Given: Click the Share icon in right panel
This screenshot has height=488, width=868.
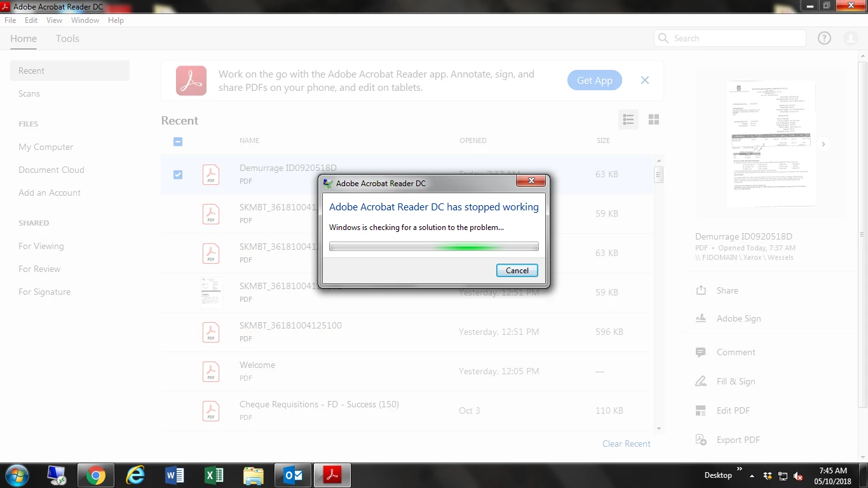Looking at the screenshot, I should point(701,290).
